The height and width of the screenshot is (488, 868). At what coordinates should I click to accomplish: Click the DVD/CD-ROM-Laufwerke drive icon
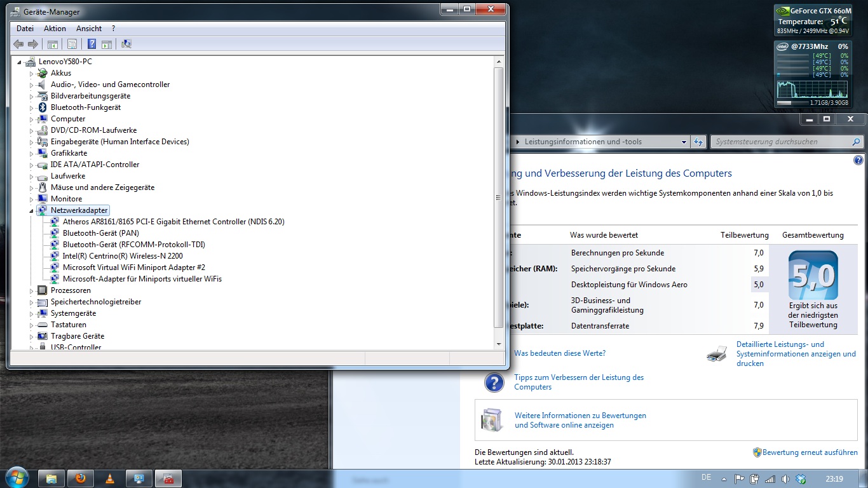pos(43,130)
